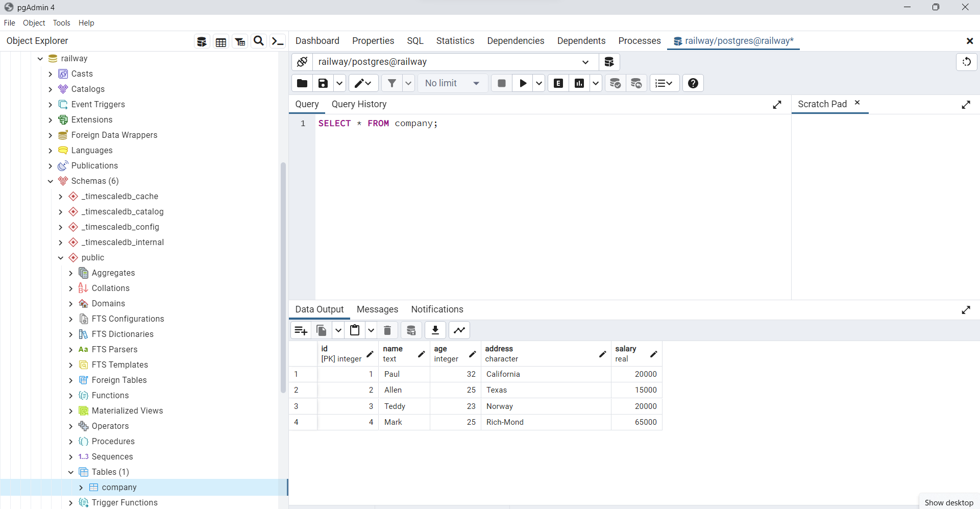Open the Query Tool from Object Explorer toolbar
980x509 pixels.
[202, 41]
